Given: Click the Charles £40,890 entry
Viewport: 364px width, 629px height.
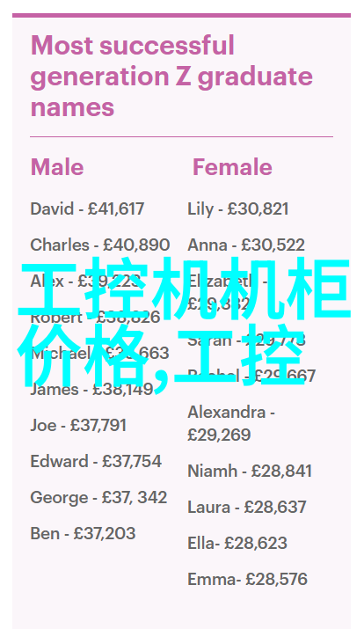Looking at the screenshot, I should point(100,245).
